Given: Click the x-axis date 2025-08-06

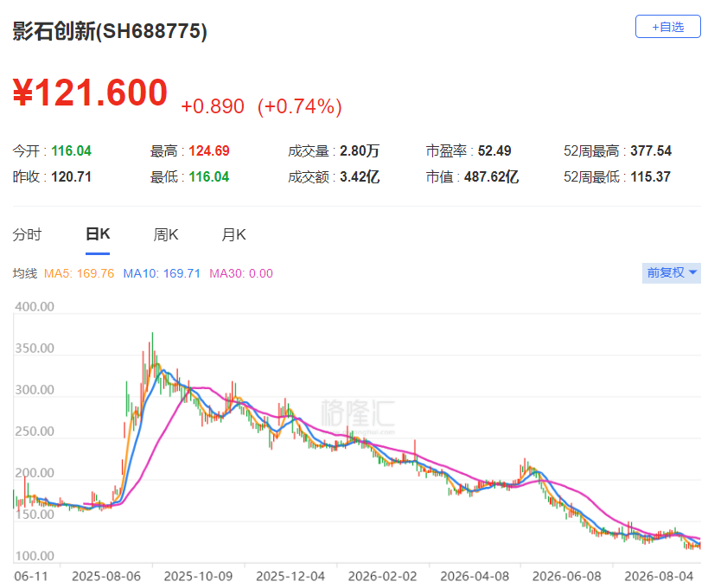Looking at the screenshot, I should (106, 576).
